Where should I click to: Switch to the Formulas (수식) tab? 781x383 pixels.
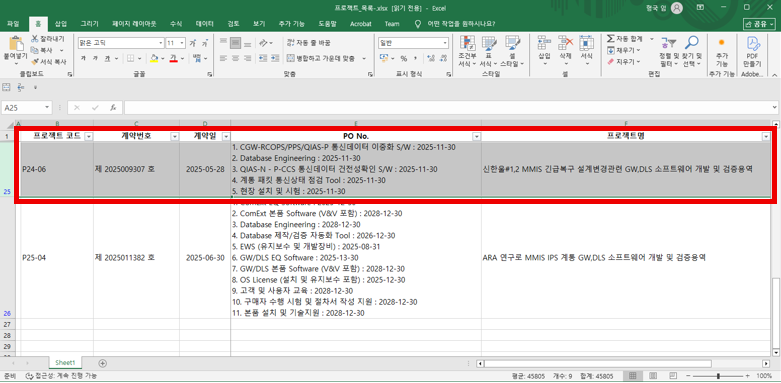176,23
